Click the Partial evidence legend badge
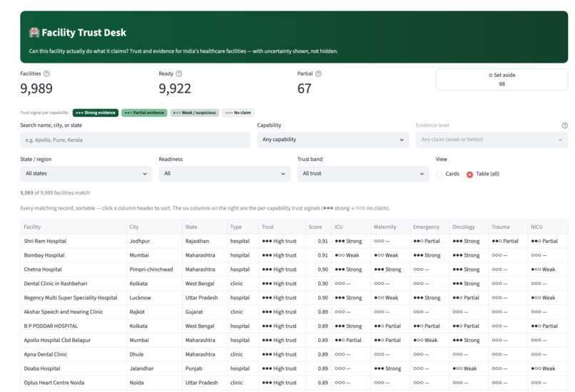 145,113
